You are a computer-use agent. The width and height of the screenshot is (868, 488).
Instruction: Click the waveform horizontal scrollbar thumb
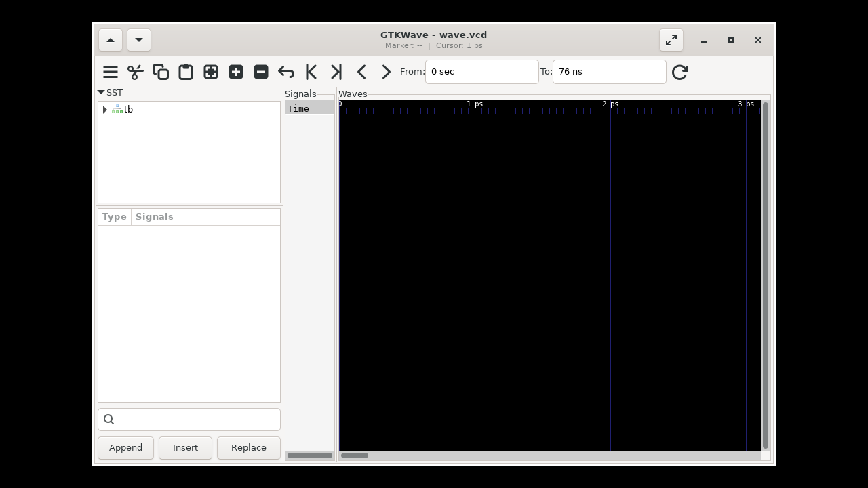[354, 455]
